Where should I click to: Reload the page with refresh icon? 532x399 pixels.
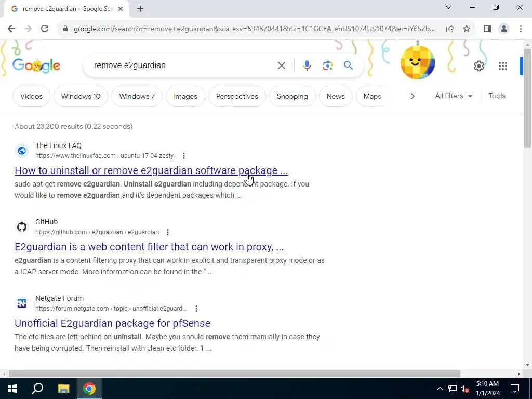[x=45, y=29]
